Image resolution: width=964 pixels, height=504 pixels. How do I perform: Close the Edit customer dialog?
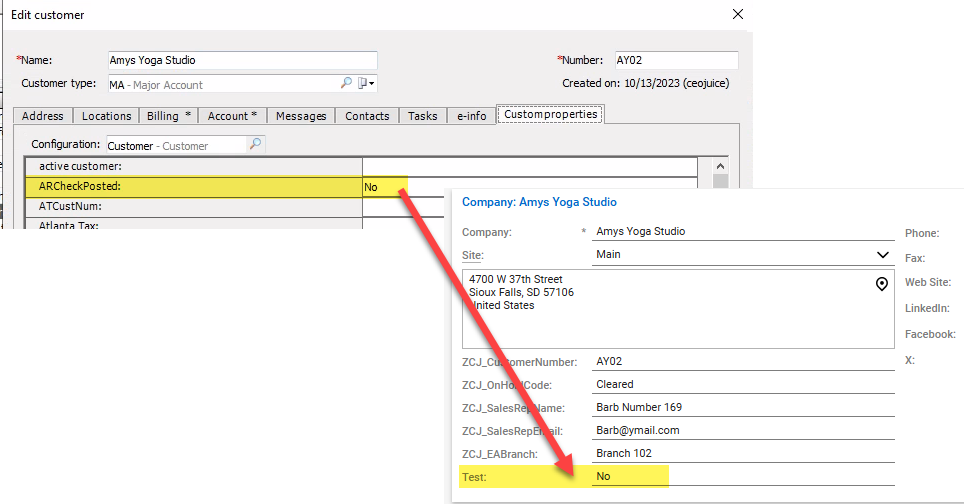738,14
